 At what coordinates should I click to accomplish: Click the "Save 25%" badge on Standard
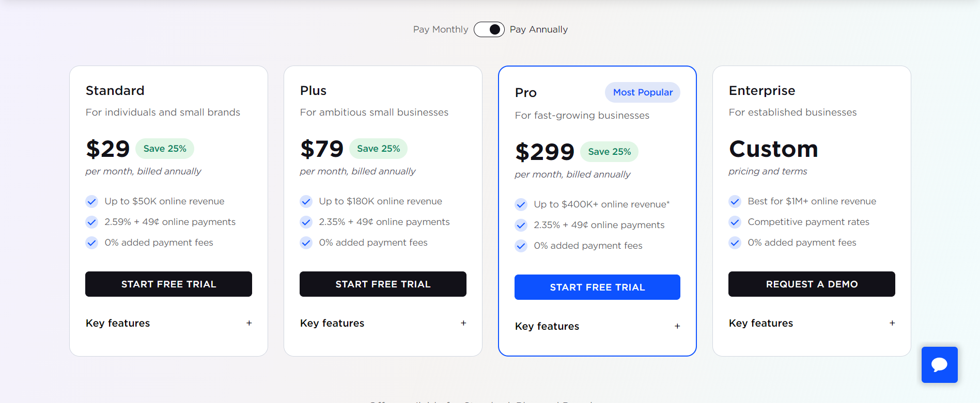pos(164,148)
